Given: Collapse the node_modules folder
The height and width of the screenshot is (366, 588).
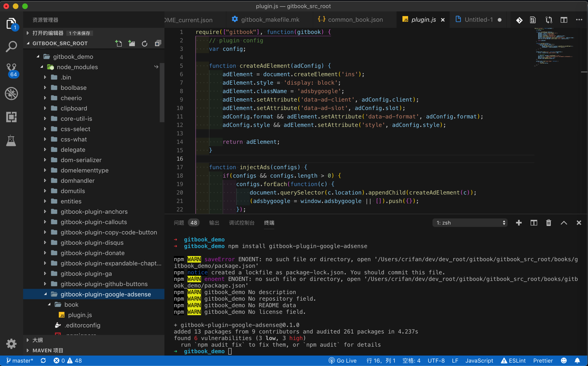Looking at the screenshot, I should pos(77,67).
